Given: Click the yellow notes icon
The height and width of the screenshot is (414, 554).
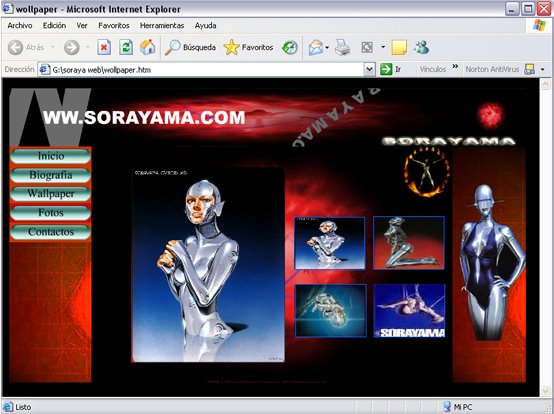Looking at the screenshot, I should (x=399, y=47).
